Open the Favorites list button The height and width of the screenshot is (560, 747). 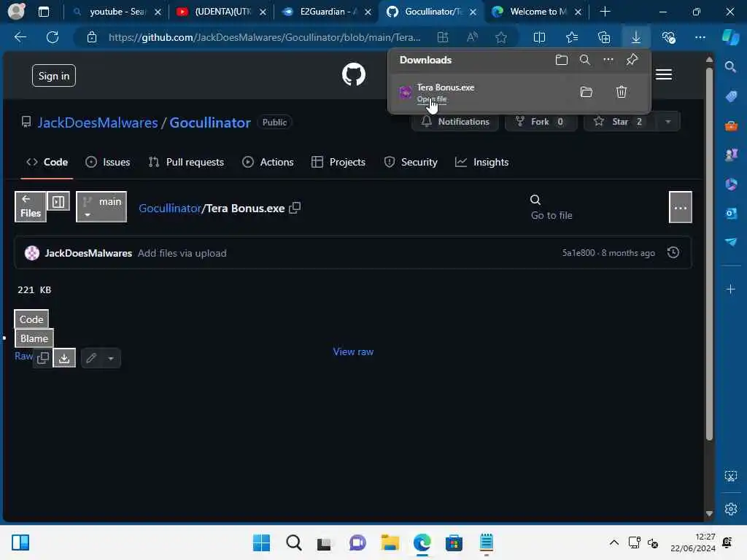pyautogui.click(x=572, y=37)
